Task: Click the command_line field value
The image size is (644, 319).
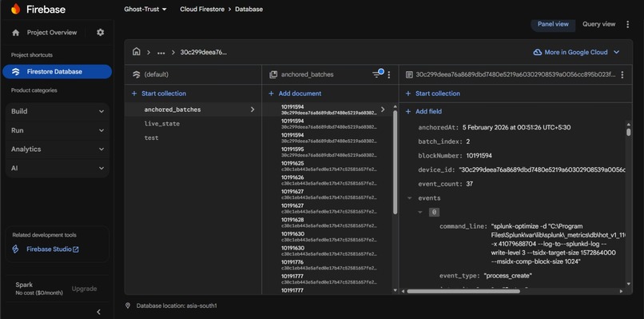Action: click(x=558, y=244)
